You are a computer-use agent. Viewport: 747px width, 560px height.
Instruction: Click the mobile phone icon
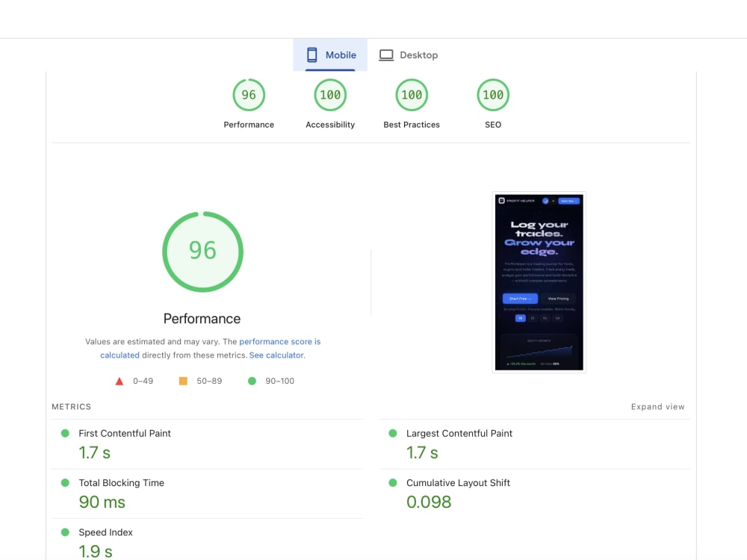coord(312,55)
